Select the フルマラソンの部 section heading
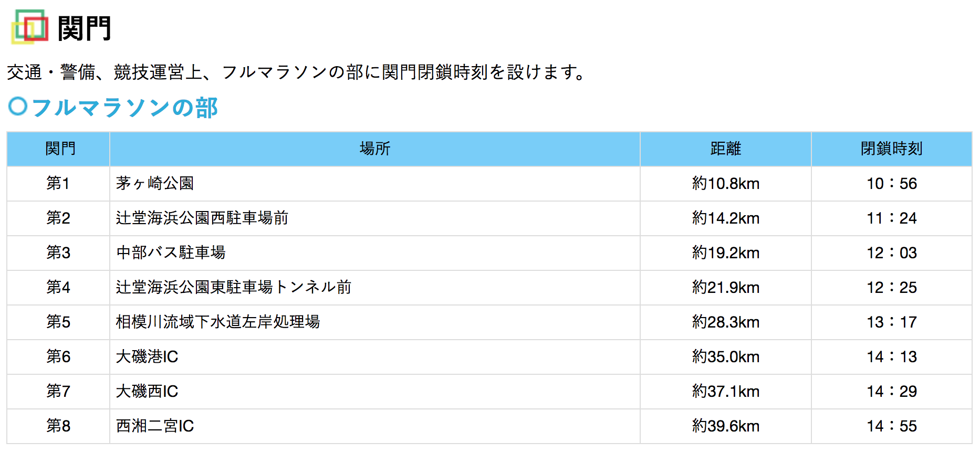Image resolution: width=980 pixels, height=463 pixels. 124,108
